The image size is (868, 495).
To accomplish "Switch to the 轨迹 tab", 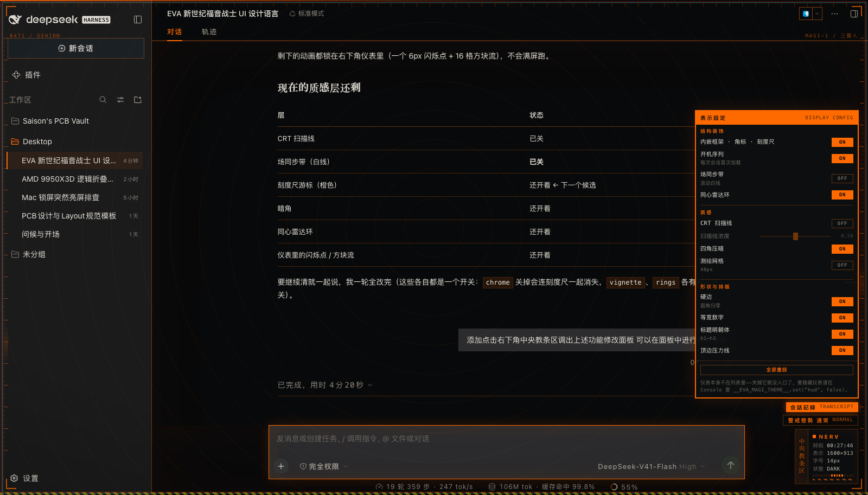I will pyautogui.click(x=209, y=32).
